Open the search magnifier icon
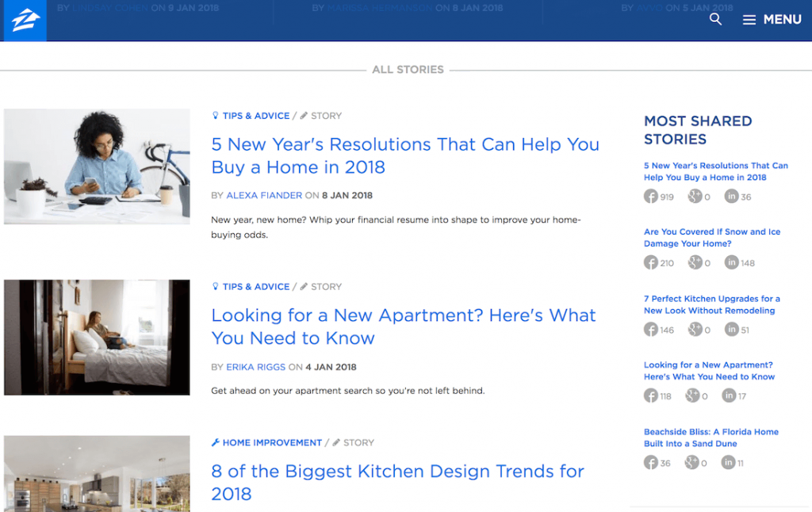 pos(715,19)
